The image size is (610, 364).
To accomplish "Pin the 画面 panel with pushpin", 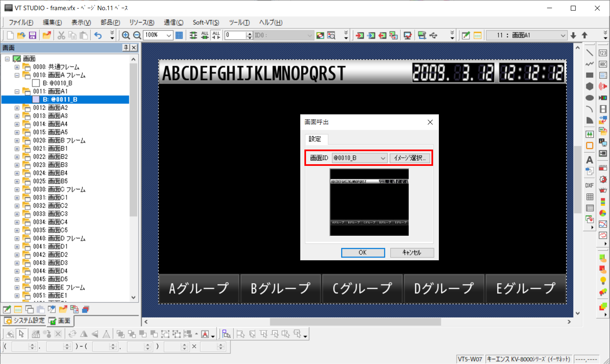I will click(x=126, y=48).
